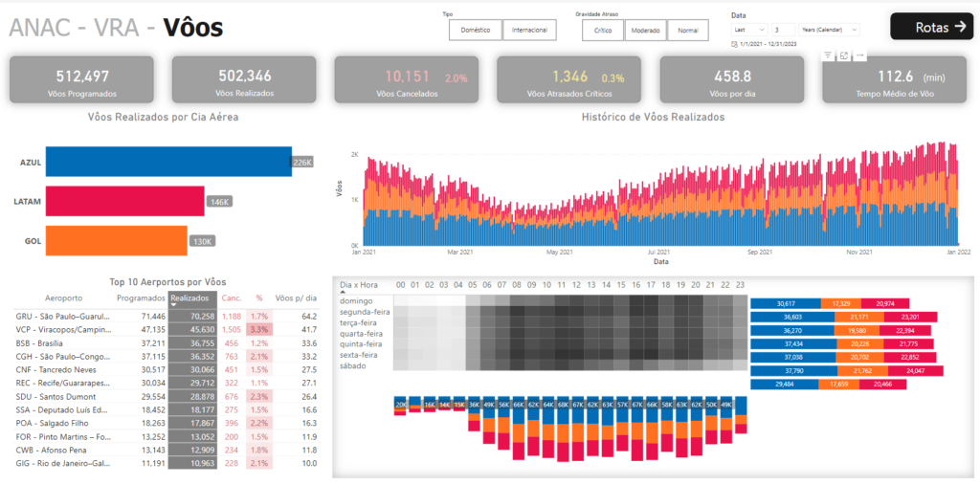Toggle the Moderado delay severity filter
This screenshot has width=980, height=485.
[x=645, y=30]
